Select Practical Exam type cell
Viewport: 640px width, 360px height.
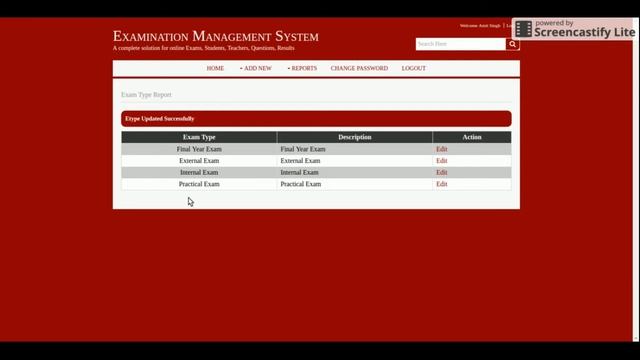click(x=199, y=184)
